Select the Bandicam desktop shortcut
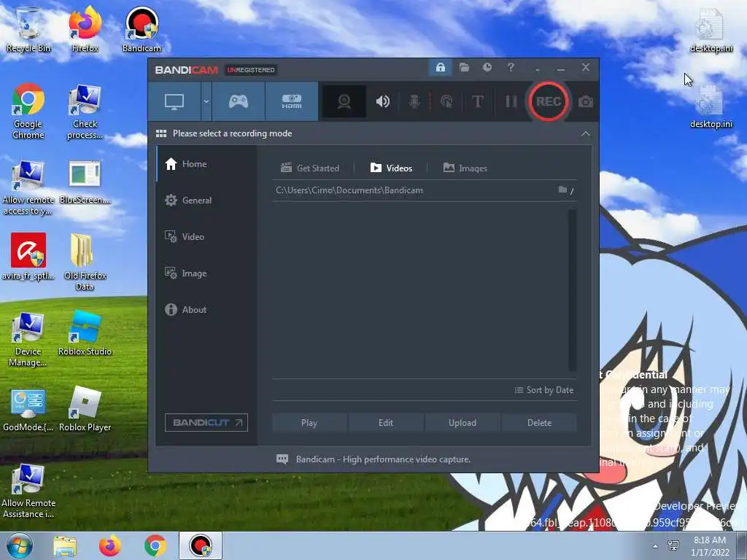 click(x=142, y=29)
